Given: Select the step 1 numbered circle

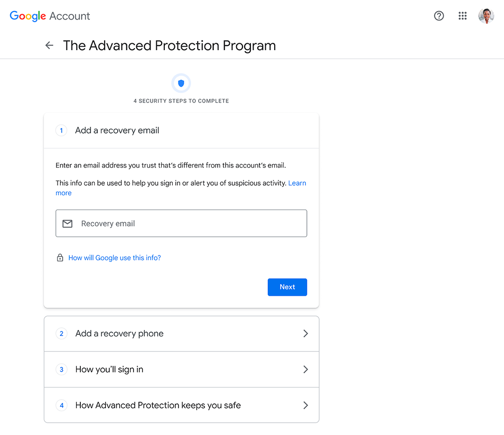Looking at the screenshot, I should pos(61,130).
